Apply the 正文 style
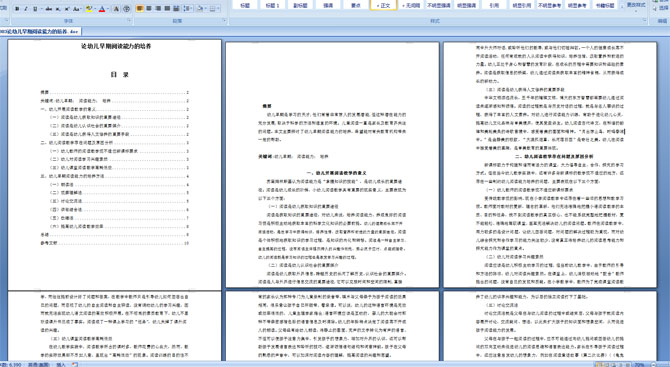Screen dimensions: 670x367 383,5
